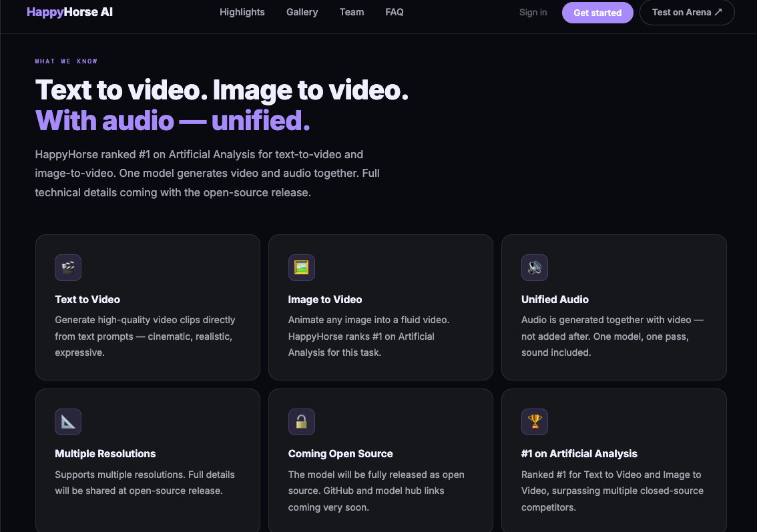
Task: Open the Highlights nav item
Action: tap(242, 12)
